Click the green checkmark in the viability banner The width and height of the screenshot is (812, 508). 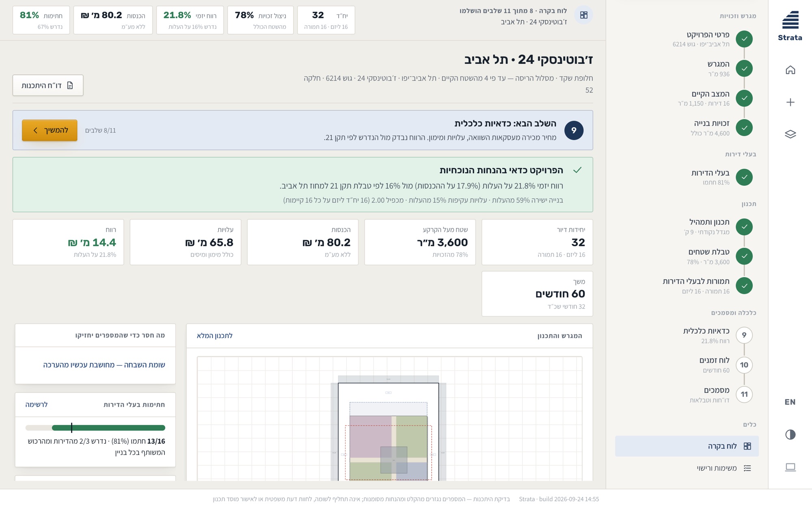click(x=577, y=170)
